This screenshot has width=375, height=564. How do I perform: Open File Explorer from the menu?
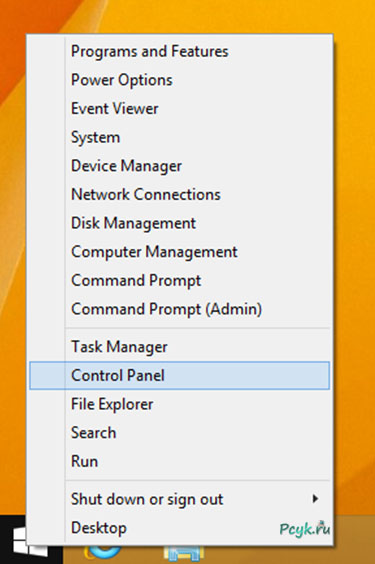coord(112,404)
